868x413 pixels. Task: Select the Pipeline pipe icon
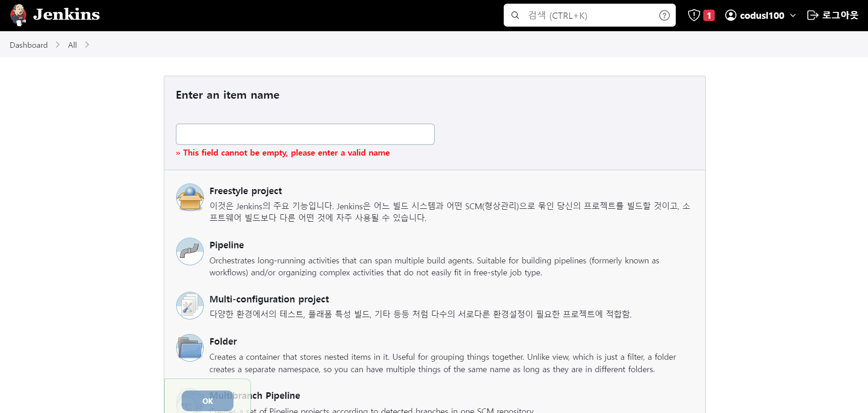[190, 251]
